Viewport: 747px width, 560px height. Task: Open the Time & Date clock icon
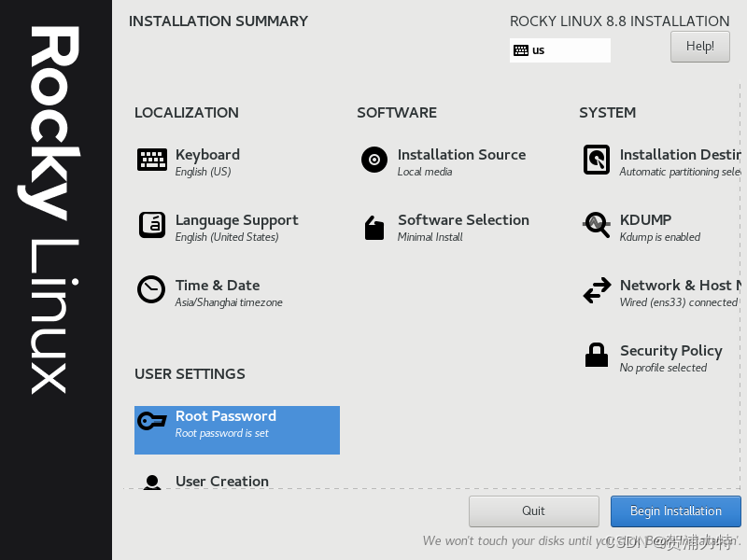pos(151,289)
